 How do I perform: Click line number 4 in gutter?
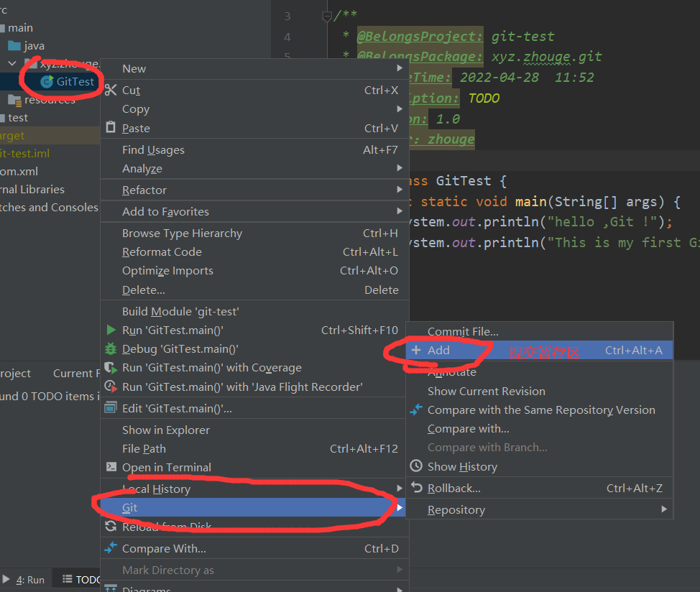(x=287, y=37)
